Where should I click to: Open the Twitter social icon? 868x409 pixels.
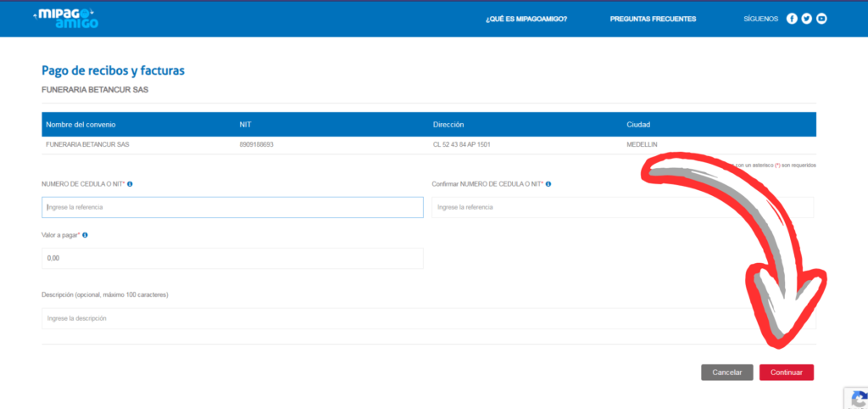(x=807, y=19)
